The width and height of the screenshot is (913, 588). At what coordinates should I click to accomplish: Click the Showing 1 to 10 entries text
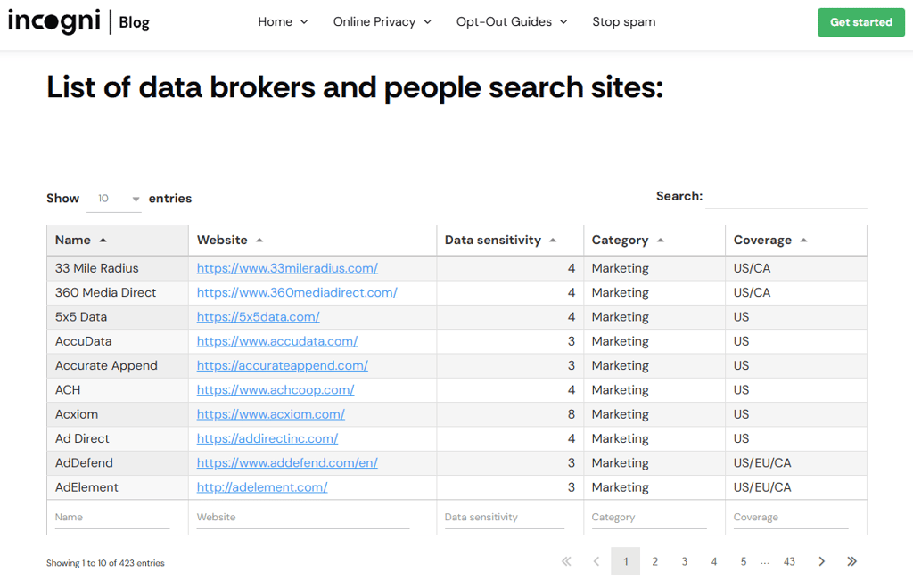[x=105, y=563]
